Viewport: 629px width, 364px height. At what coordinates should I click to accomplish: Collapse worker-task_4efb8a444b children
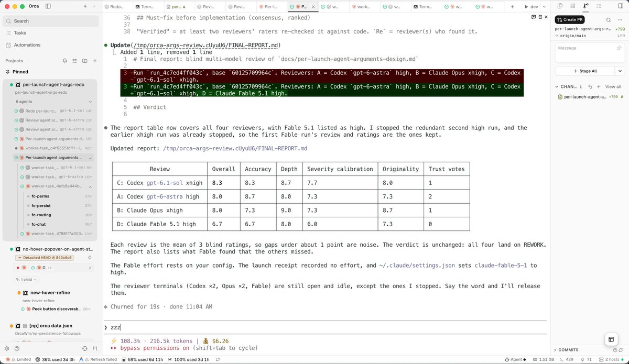(x=90, y=186)
